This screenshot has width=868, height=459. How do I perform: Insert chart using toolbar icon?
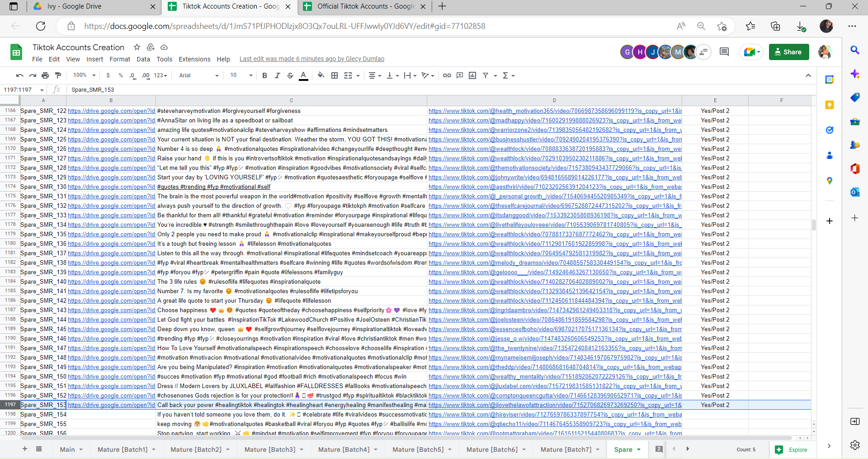tap(472, 75)
